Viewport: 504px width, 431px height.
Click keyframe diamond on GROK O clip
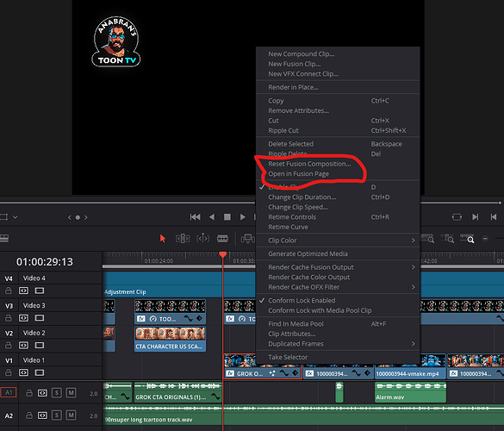coord(295,373)
